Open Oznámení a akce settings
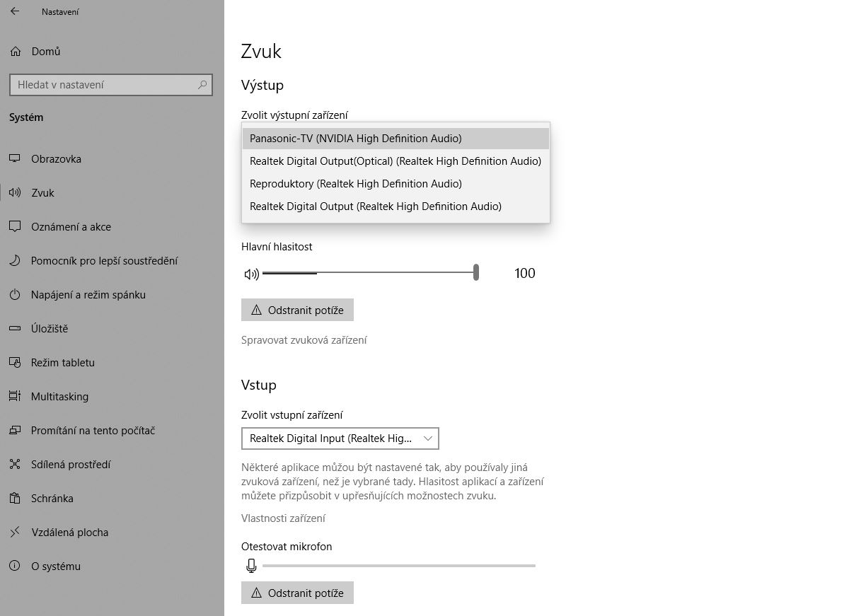866x616 pixels. tap(71, 227)
